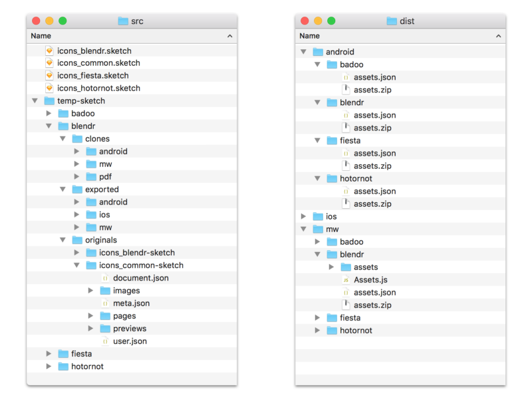The width and height of the screenshot is (532, 399).
Task: Expand the pages folder
Action: point(90,316)
